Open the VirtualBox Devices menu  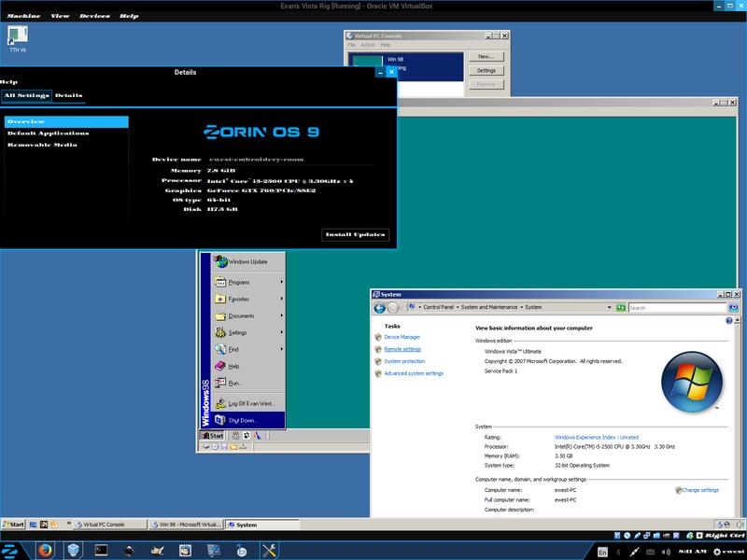pos(94,16)
